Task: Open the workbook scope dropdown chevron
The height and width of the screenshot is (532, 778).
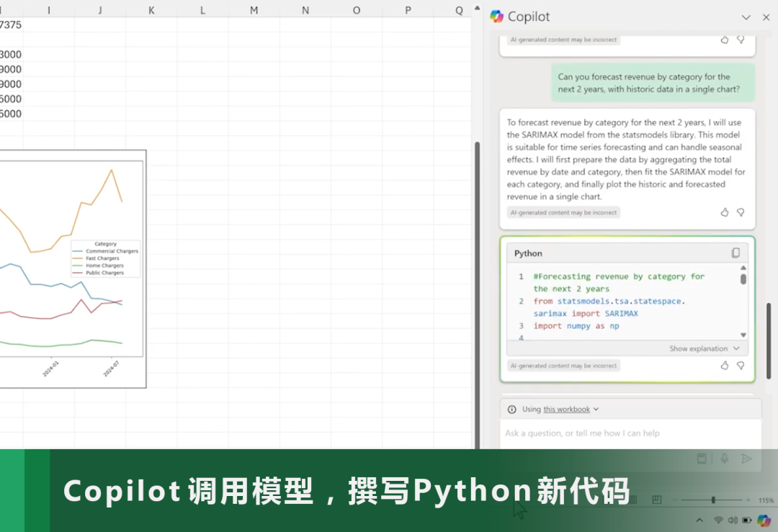Action: coord(596,409)
